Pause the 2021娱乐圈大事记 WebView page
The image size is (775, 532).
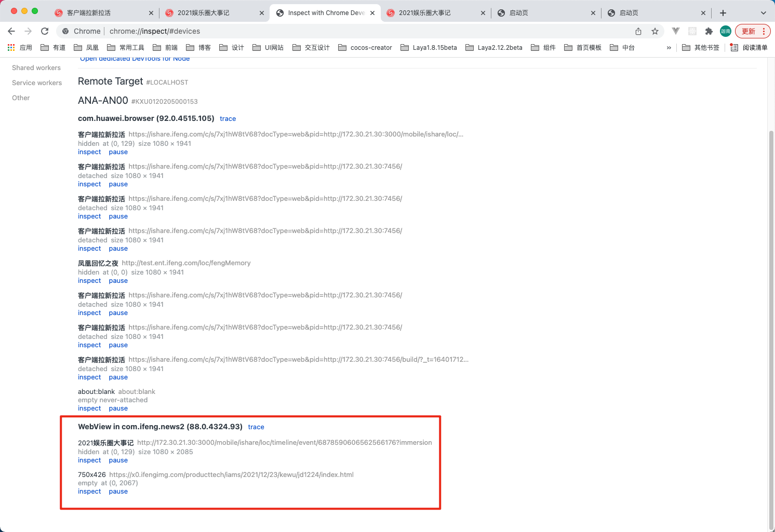pyautogui.click(x=118, y=460)
